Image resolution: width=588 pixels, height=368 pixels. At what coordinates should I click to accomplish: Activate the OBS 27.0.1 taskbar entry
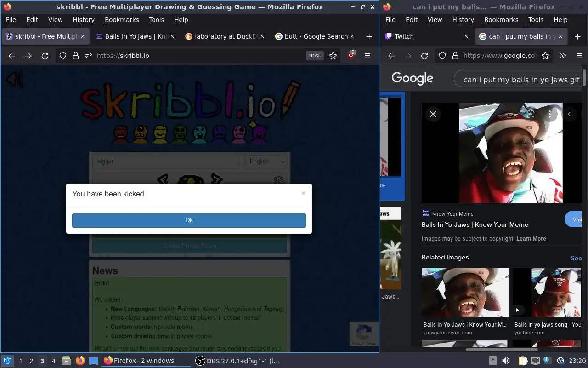point(237,361)
